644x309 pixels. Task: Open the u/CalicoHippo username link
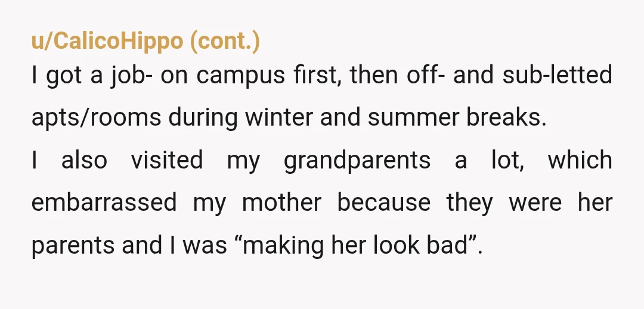107,42
